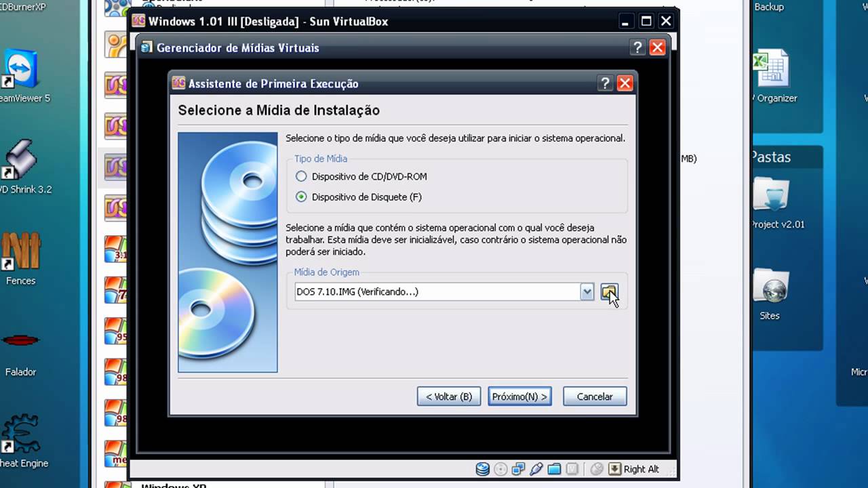868x488 pixels.
Task: Click the mouse integration icon in status bar
Action: [597, 469]
